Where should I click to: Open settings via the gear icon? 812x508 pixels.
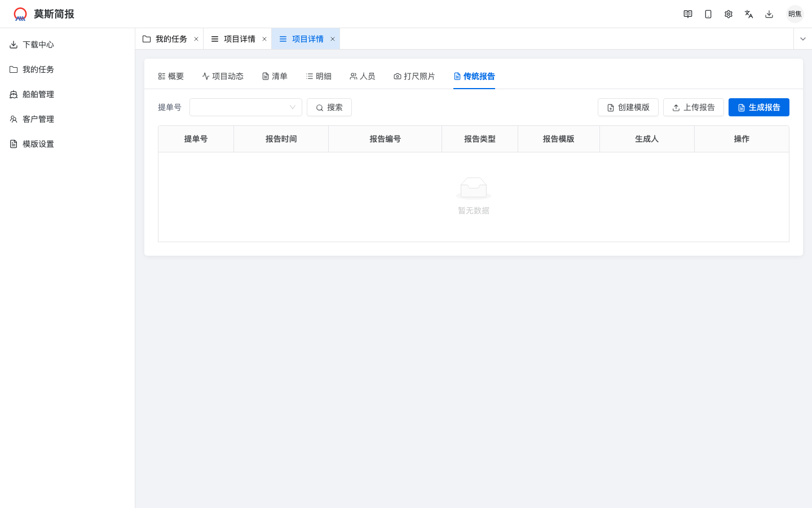pos(729,14)
